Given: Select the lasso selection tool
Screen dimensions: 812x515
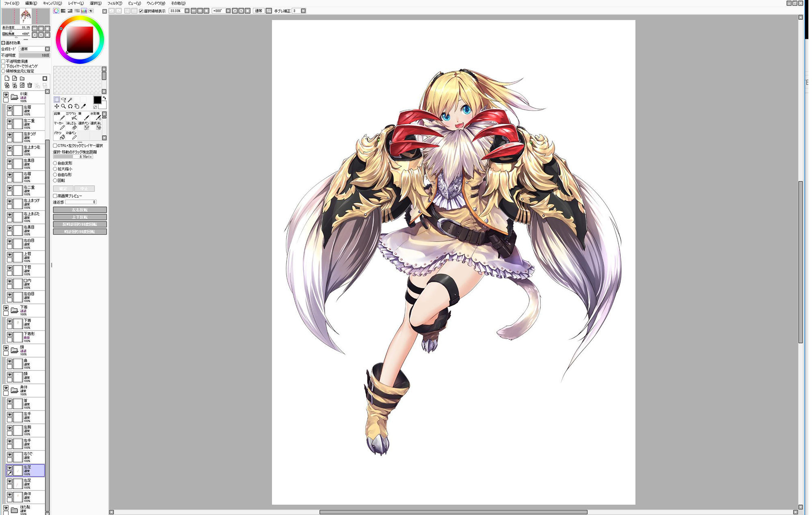Looking at the screenshot, I should pyautogui.click(x=63, y=100).
